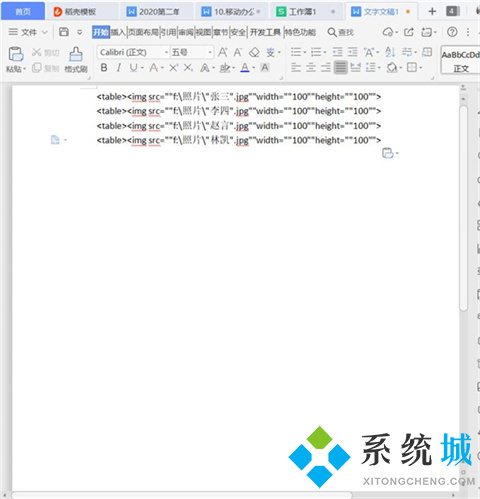Click the Increase Indent icon

click(352, 52)
